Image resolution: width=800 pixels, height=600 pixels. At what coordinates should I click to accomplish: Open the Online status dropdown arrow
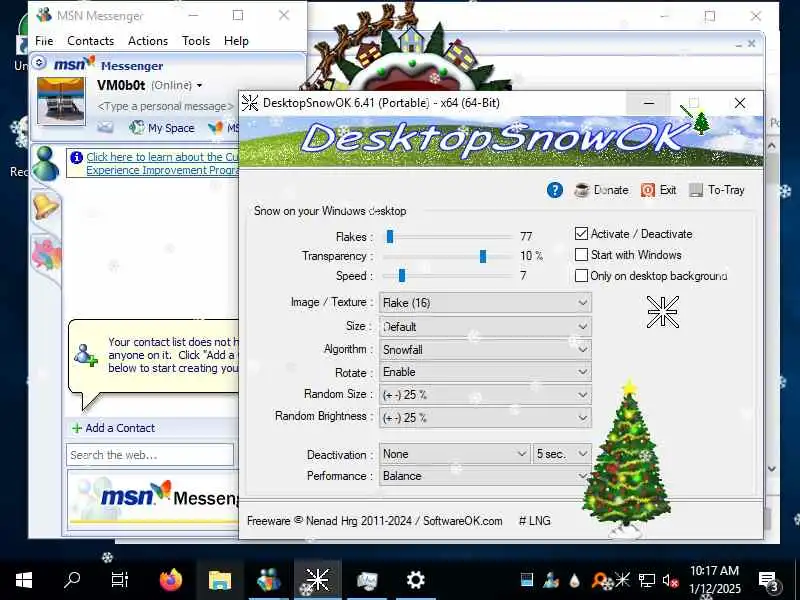pyautogui.click(x=199, y=86)
